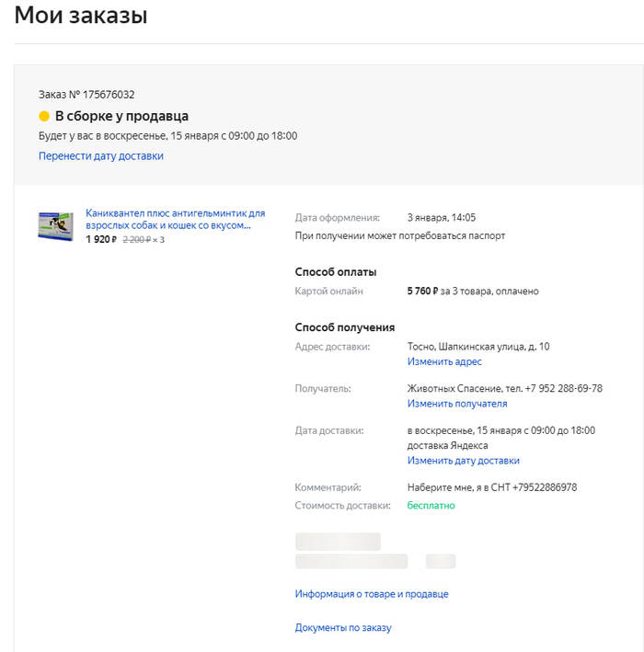Open the Каниквантел product thumbnail image

click(x=56, y=226)
